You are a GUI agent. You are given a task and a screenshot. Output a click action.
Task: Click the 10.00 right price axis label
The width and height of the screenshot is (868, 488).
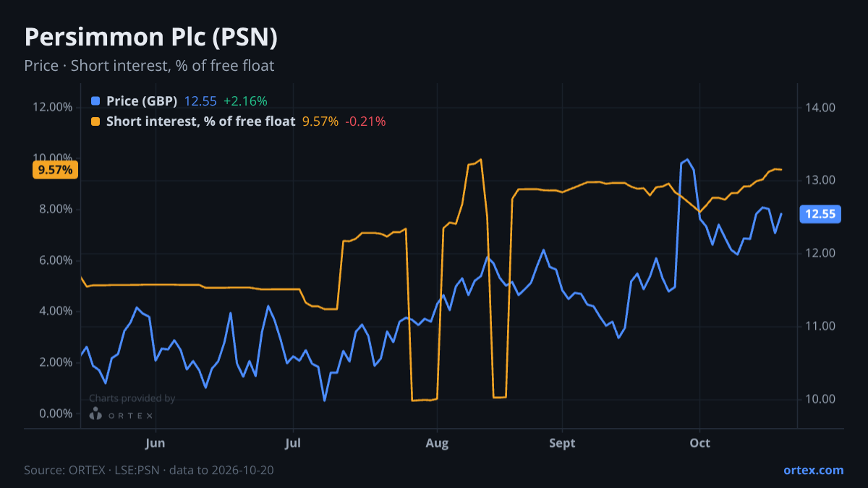point(820,399)
